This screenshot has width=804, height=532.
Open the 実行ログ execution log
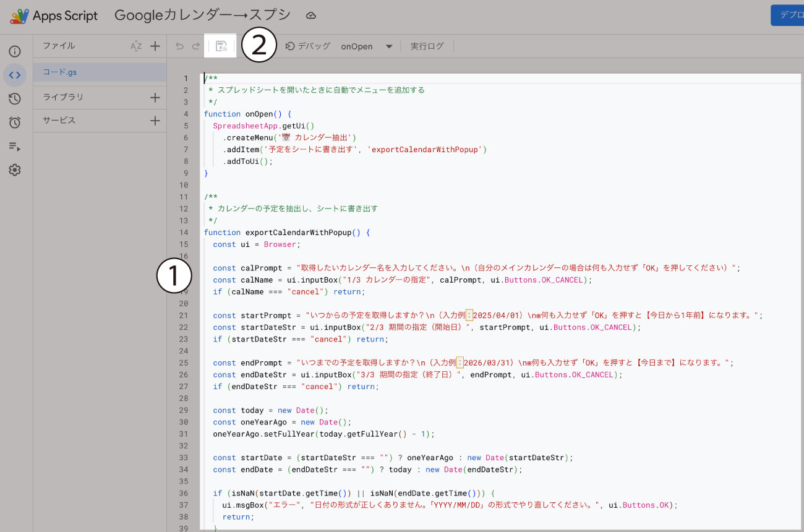427,46
